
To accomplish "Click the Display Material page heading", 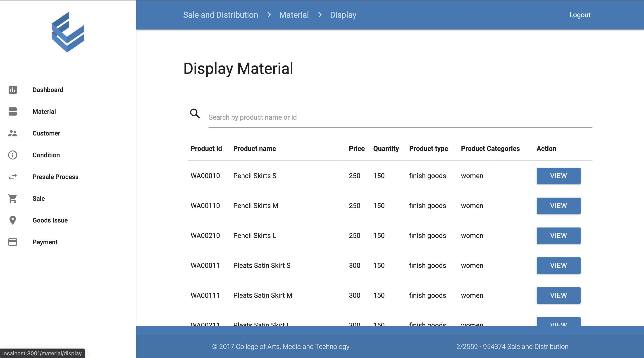I will coord(238,68).
